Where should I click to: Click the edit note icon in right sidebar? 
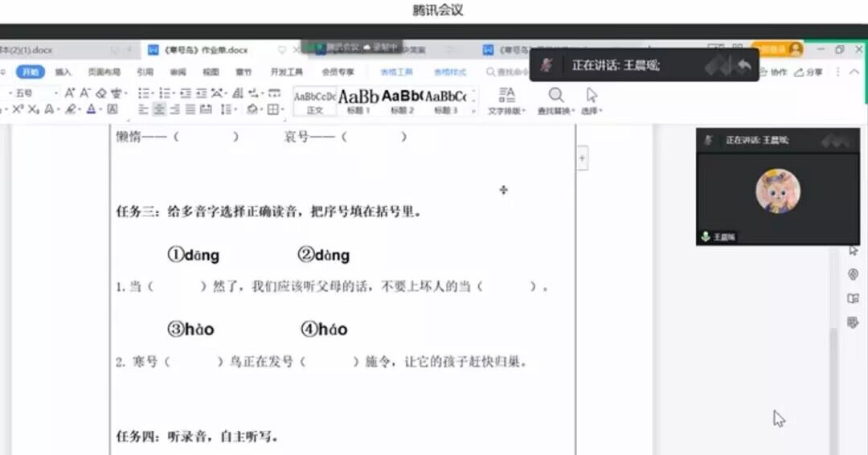853,322
